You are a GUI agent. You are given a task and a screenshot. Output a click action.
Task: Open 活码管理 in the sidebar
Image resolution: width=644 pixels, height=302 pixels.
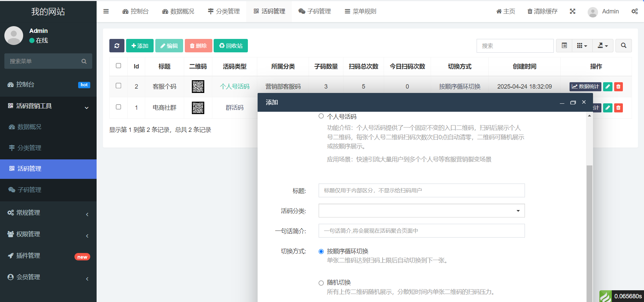coord(48,169)
